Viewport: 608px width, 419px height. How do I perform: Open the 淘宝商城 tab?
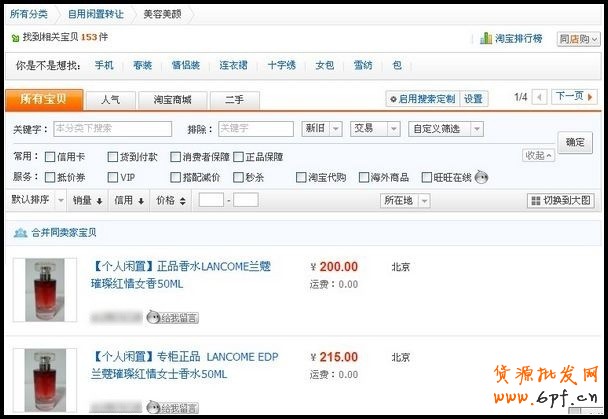[173, 100]
